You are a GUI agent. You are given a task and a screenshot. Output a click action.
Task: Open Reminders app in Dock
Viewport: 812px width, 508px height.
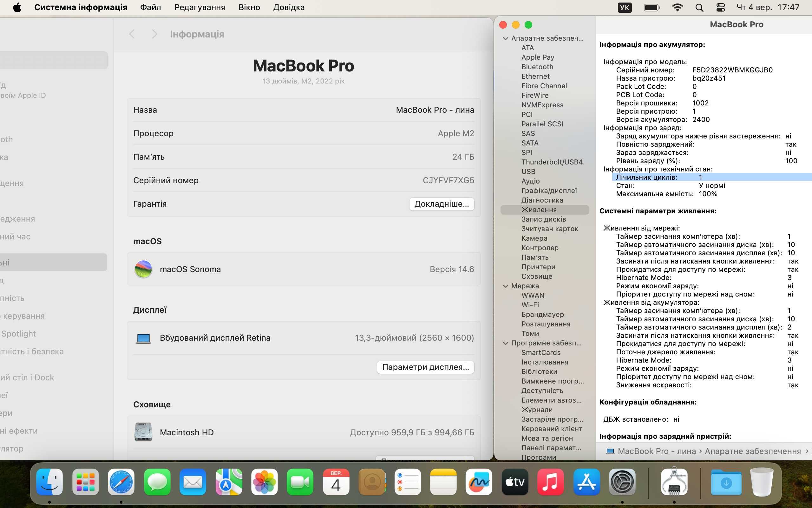coord(407,482)
